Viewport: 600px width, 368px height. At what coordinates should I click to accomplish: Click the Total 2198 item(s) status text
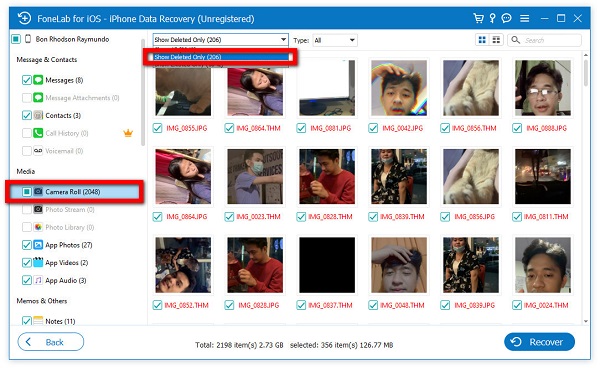click(239, 345)
